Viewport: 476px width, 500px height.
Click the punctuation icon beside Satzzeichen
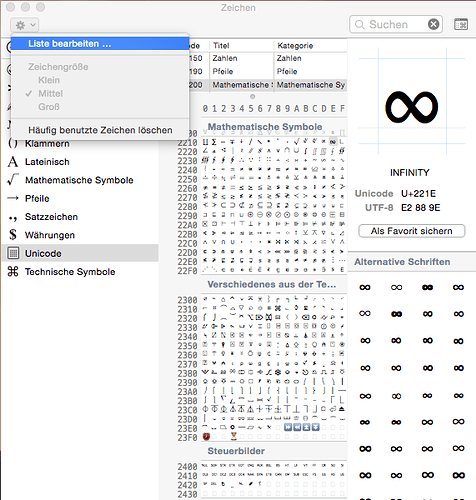click(x=13, y=219)
